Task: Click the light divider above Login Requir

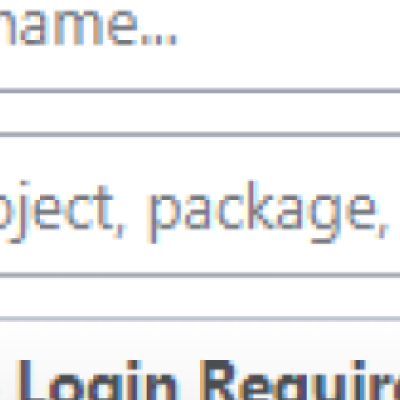Action: tap(200, 319)
